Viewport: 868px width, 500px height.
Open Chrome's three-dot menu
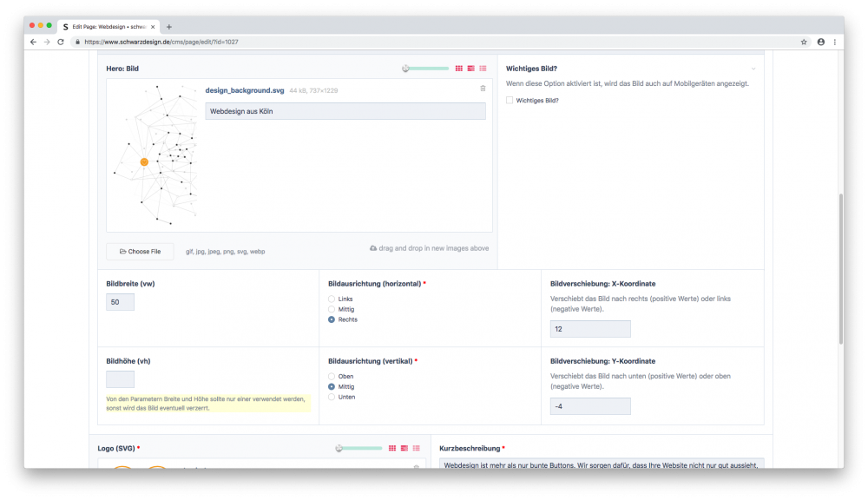(834, 42)
